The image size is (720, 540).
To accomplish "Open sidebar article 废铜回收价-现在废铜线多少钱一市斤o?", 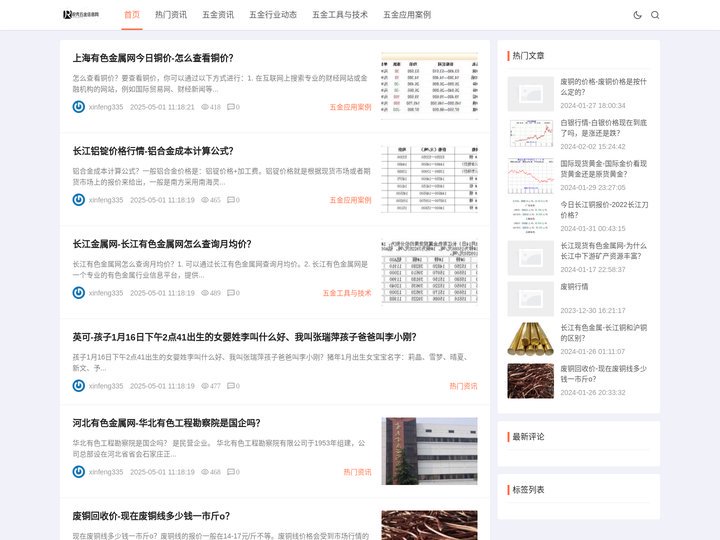I will [603, 374].
